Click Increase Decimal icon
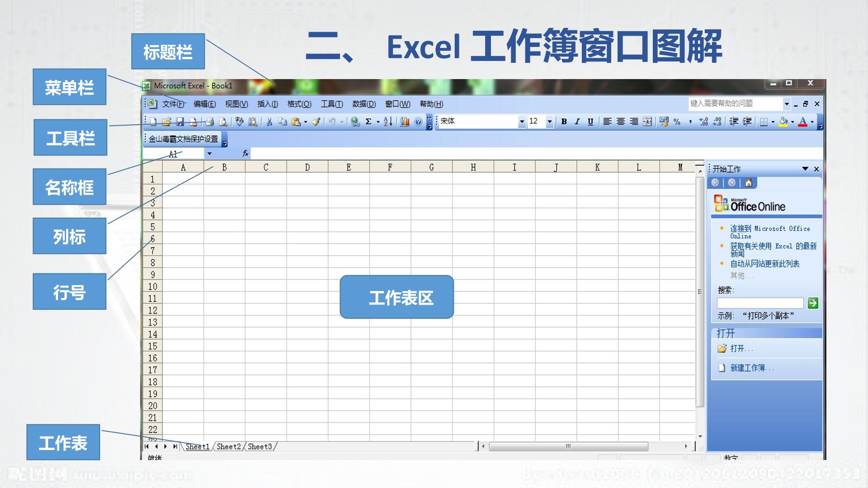 click(703, 122)
